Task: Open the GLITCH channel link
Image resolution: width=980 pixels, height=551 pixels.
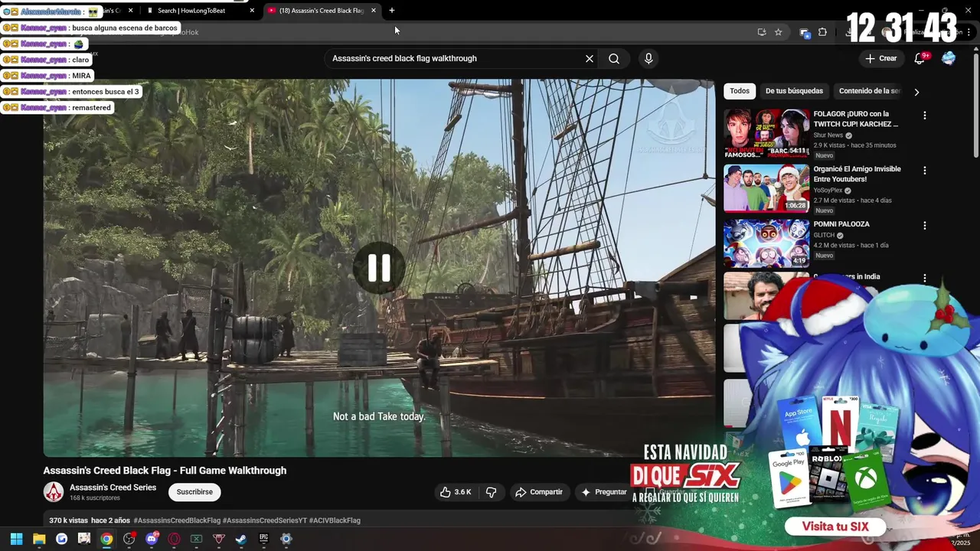Action: click(x=824, y=236)
